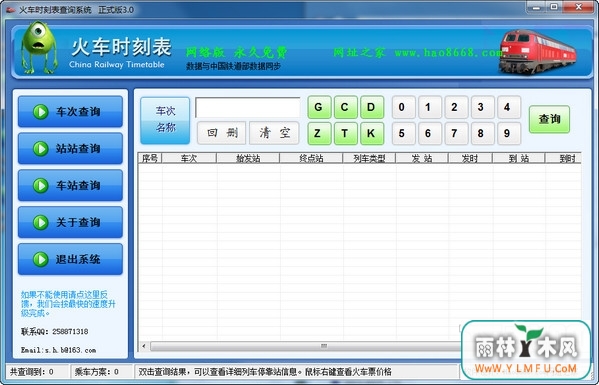599x385 pixels.
Task: Click 退出系统 to exit the system
Action: click(70, 259)
